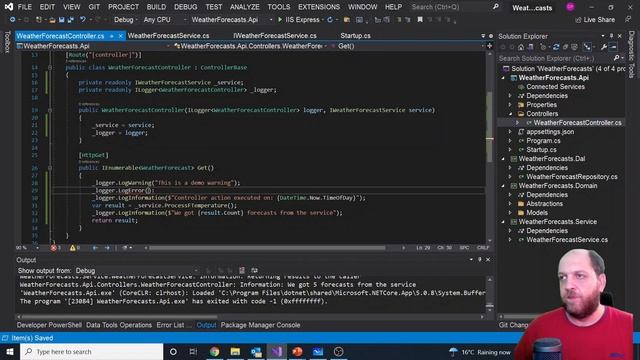
Task: Toggle pin on WeatherForecastController.cs tab
Action: click(112, 36)
